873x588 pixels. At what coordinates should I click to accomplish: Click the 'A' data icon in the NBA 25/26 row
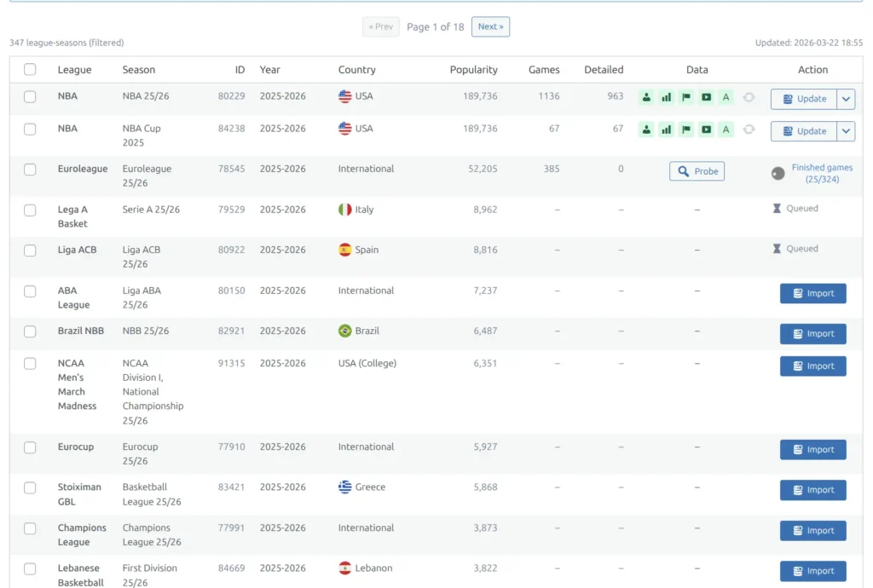[726, 97]
